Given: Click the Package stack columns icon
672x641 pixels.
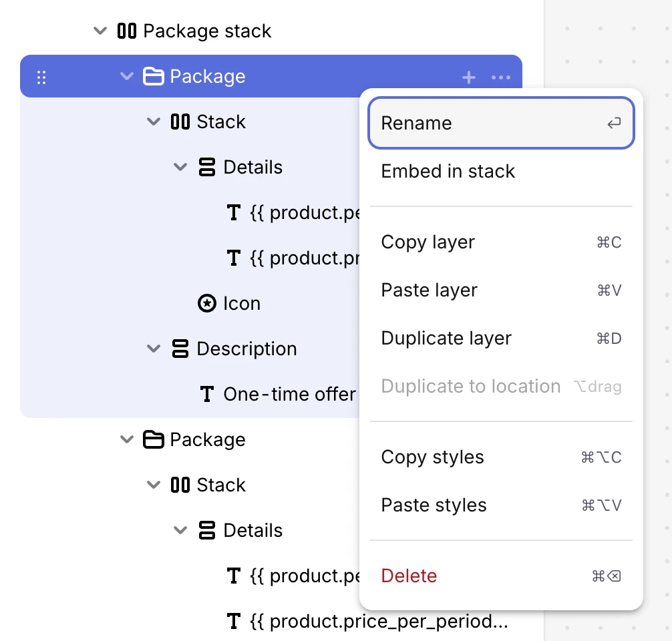Looking at the screenshot, I should 127,31.
